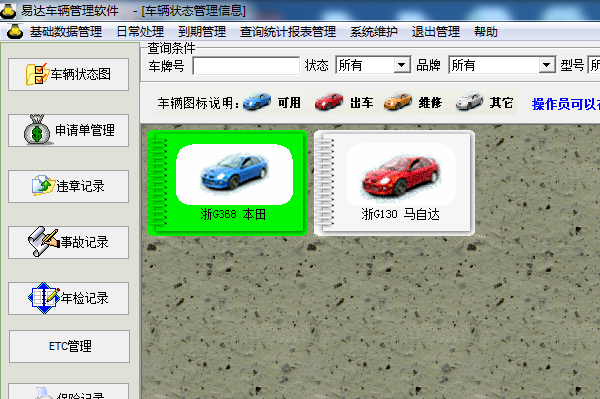Click the 型号 combo box

tap(593, 65)
